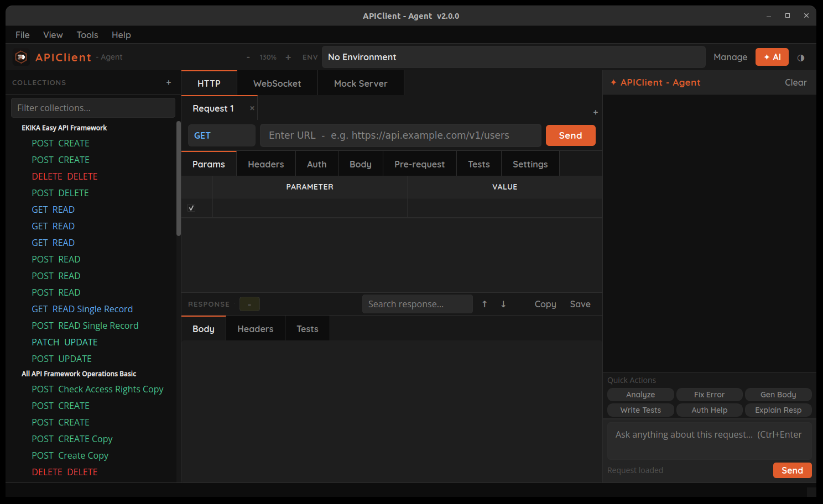Switch to the WebSocket tab
The width and height of the screenshot is (823, 504).
coord(277,83)
